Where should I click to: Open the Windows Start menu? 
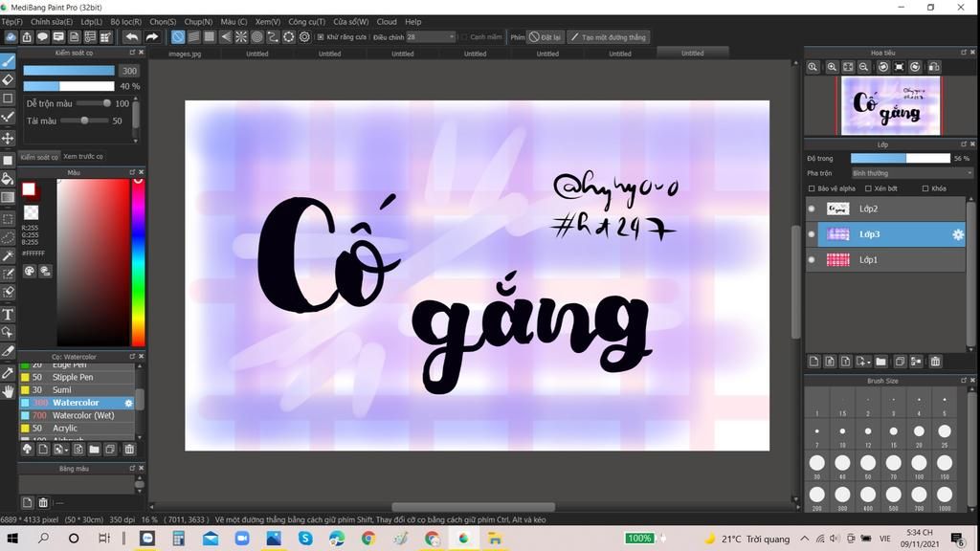(11, 538)
